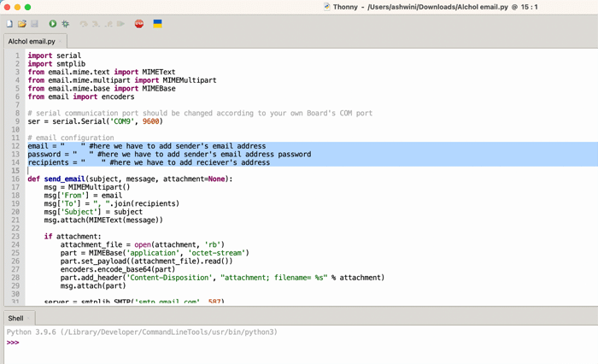
Task: Click line number 16 in the gutter
Action: pyautogui.click(x=15, y=179)
